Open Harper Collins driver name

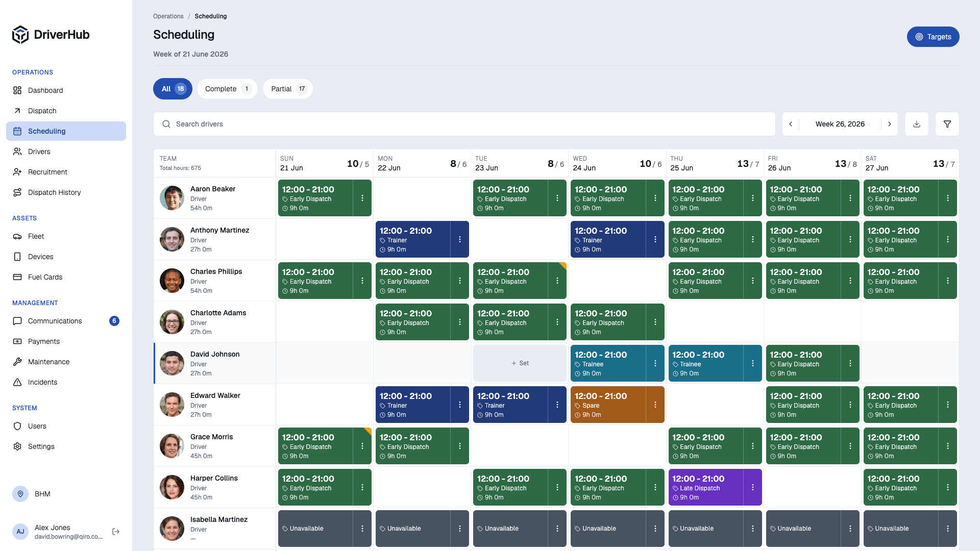214,478
